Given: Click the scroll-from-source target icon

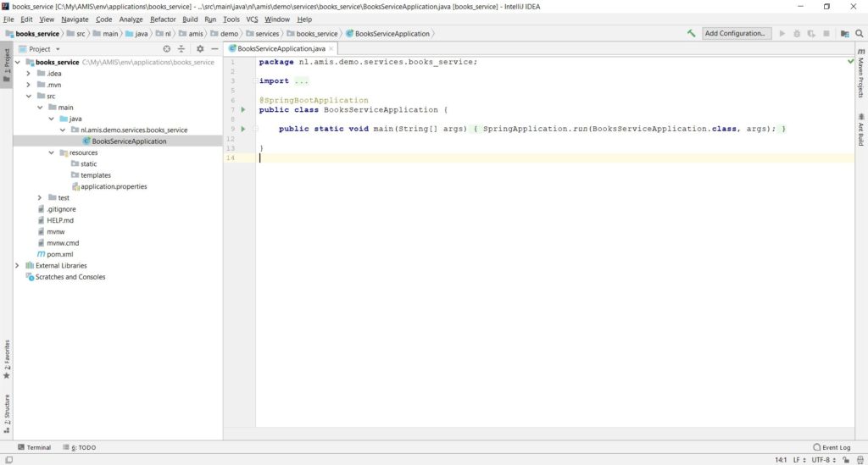Looking at the screenshot, I should [166, 49].
